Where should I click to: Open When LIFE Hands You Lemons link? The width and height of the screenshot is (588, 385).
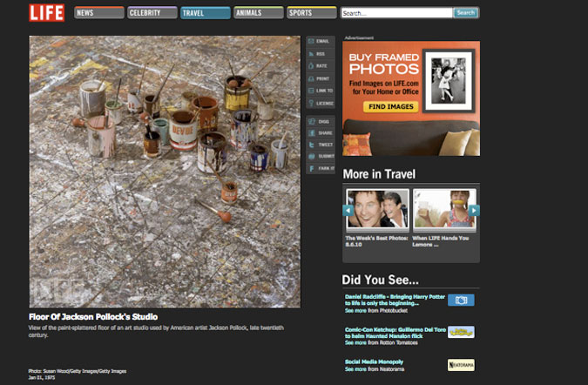point(441,241)
